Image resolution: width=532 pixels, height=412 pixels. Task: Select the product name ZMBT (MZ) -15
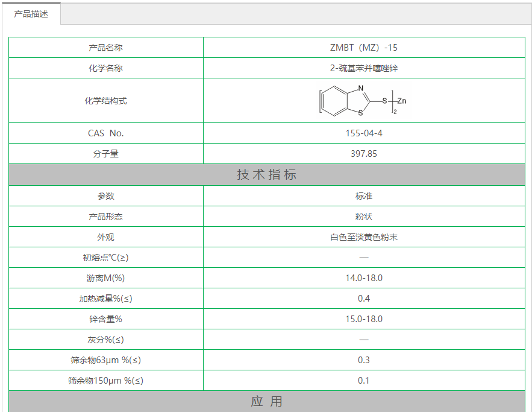click(x=363, y=48)
